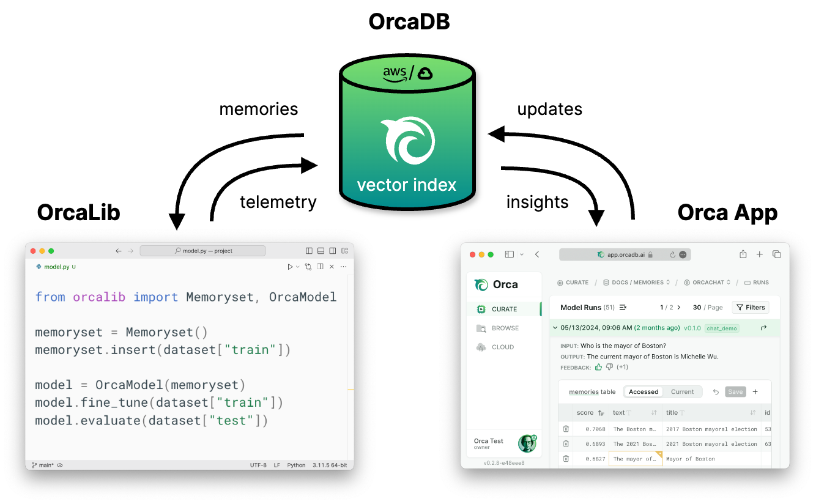Go back in the Orca browser window

537,254
